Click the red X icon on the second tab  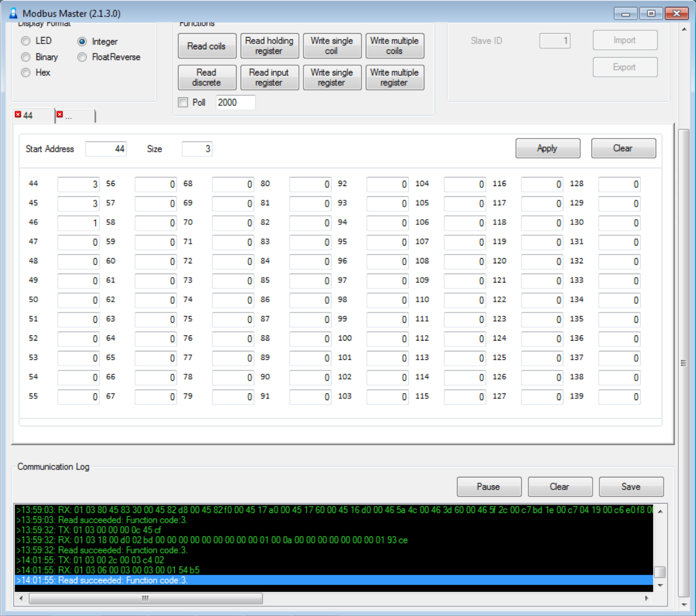(59, 114)
